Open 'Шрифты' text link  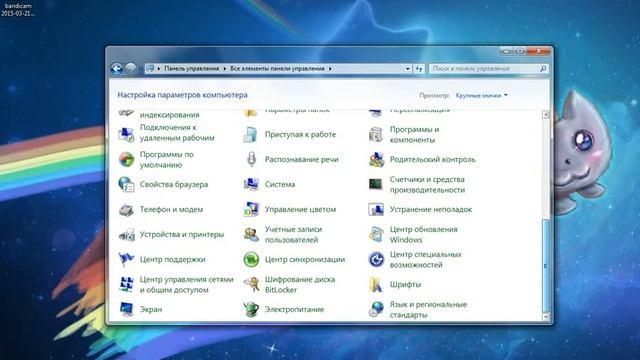tap(405, 284)
